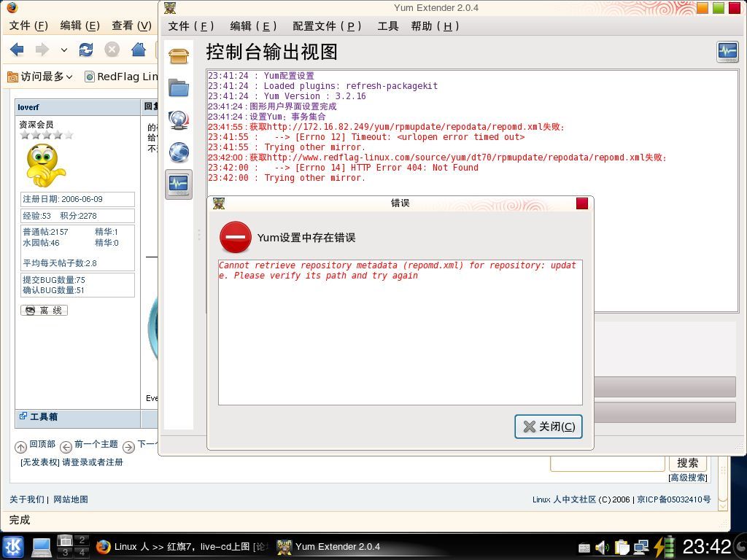Screen dimensions: 747x560
Task: Click the 'Yum设置中存在错误' message in the dialog
Action: [x=306, y=238]
